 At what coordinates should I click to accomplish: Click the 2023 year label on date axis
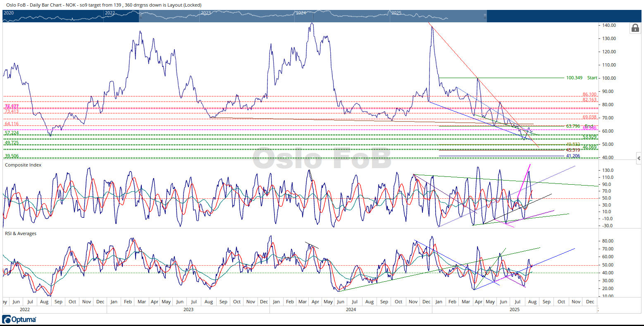pyautogui.click(x=188, y=309)
